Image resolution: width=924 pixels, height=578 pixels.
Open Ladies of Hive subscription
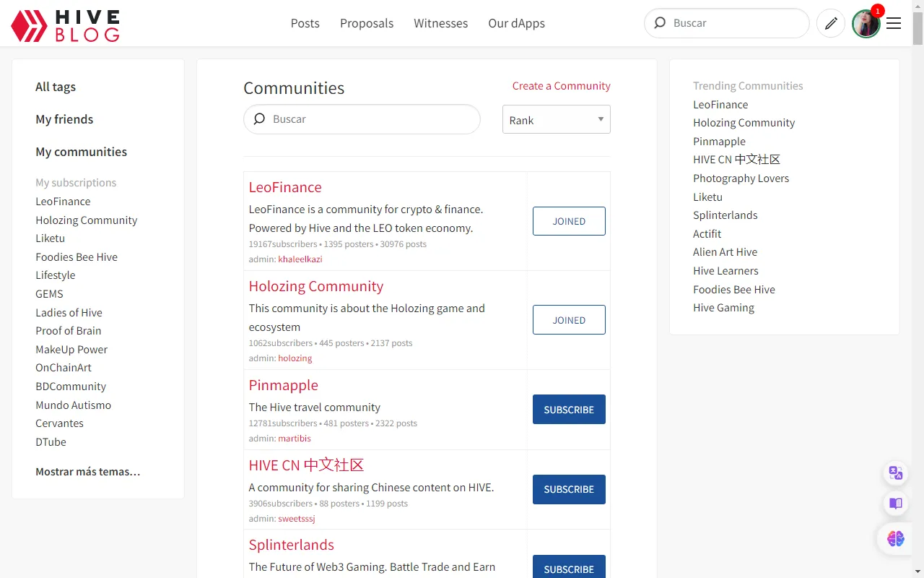coord(69,313)
